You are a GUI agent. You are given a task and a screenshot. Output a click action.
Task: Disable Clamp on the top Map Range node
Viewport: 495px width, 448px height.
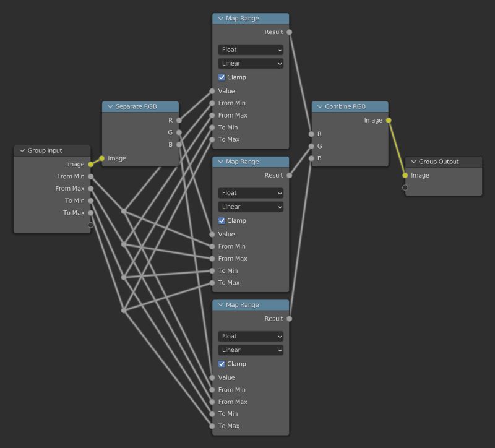222,77
